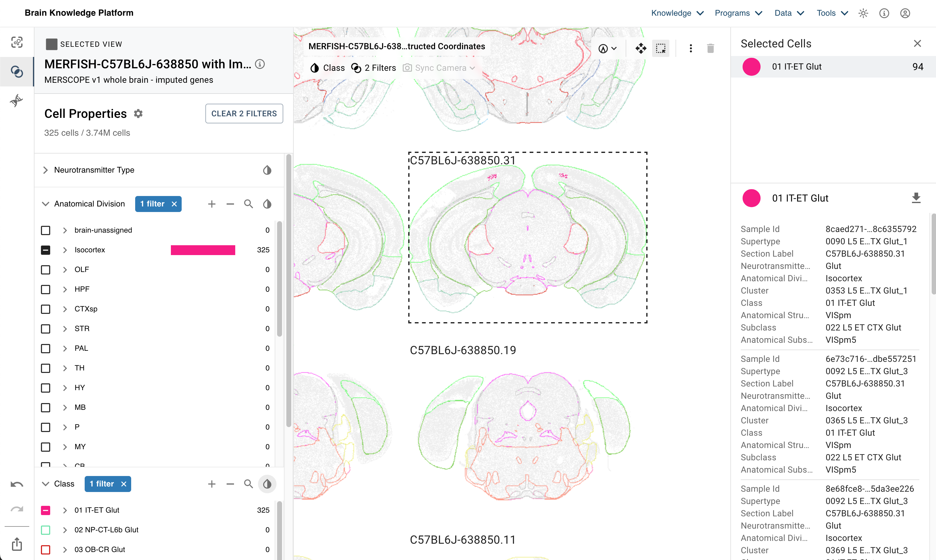Collapse the Class section
This screenshot has width=936, height=560.
pyautogui.click(x=45, y=484)
